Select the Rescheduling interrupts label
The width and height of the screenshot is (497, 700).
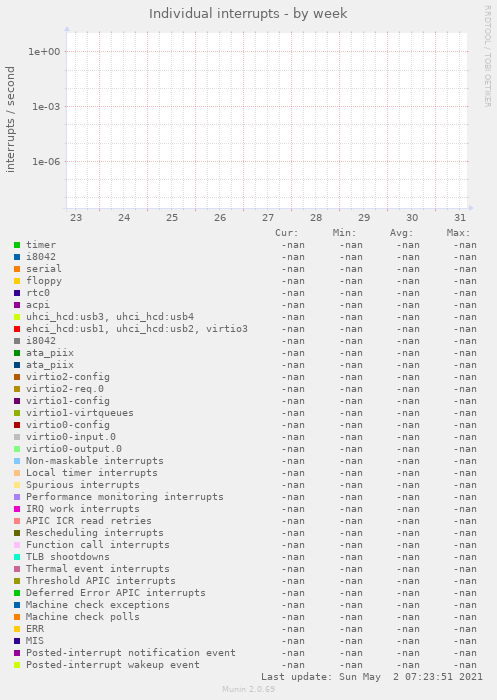click(95, 533)
